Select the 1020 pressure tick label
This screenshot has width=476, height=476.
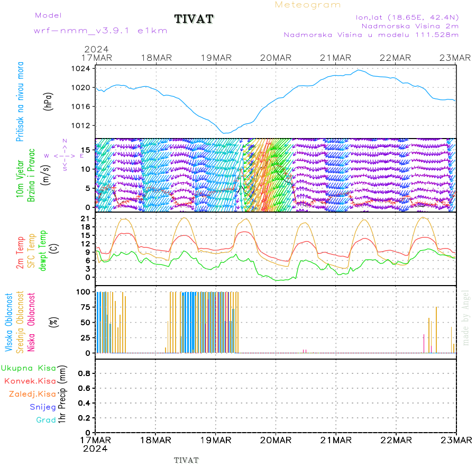80,88
